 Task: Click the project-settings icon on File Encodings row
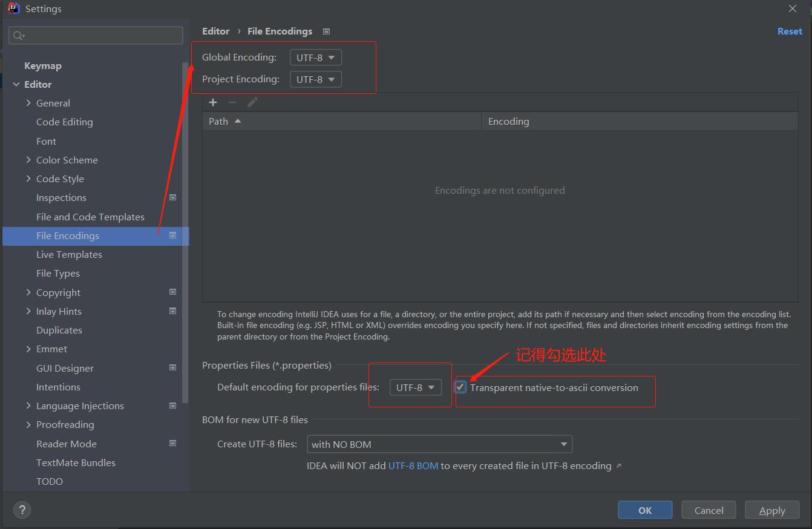[x=172, y=235]
